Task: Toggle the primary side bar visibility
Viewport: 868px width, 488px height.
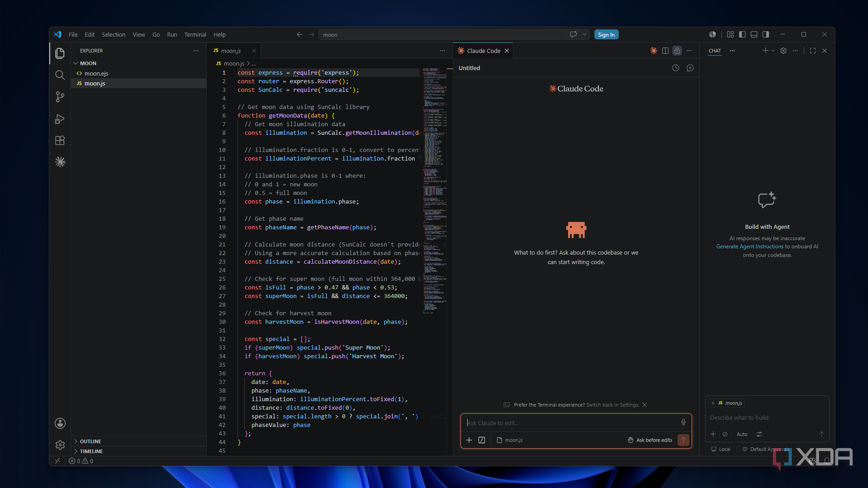Action: pyautogui.click(x=742, y=34)
